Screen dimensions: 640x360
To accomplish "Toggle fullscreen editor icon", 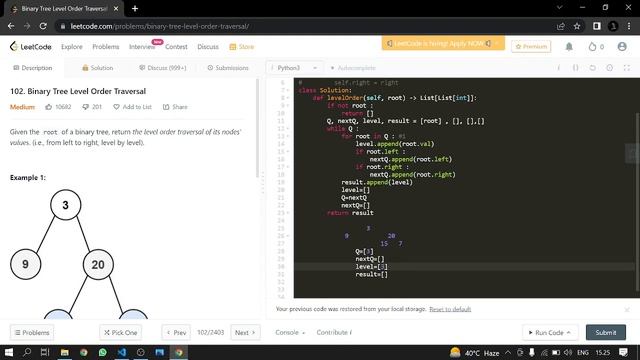I will 627,68.
